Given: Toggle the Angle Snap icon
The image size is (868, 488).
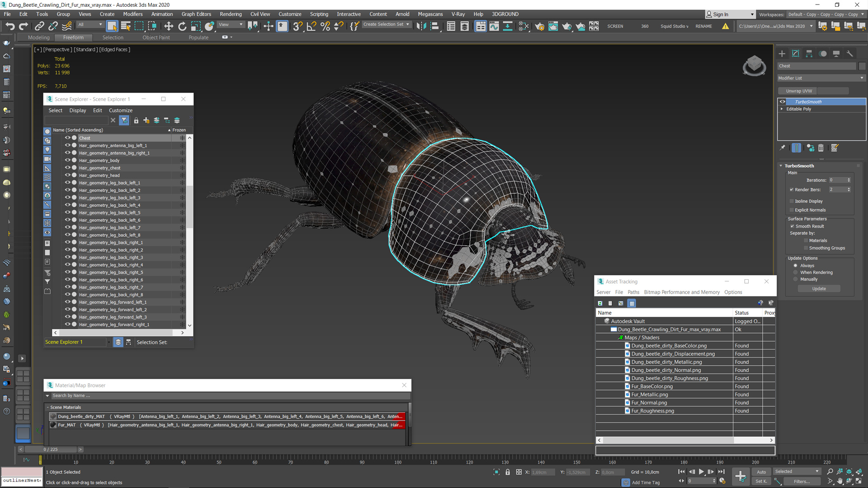Looking at the screenshot, I should pos(311,26).
